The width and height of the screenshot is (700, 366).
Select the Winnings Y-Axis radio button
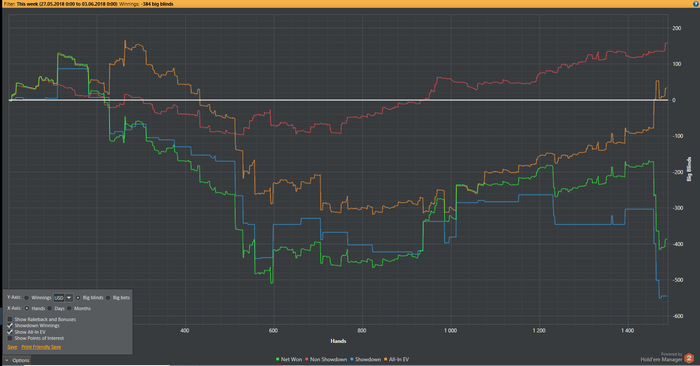[26, 298]
